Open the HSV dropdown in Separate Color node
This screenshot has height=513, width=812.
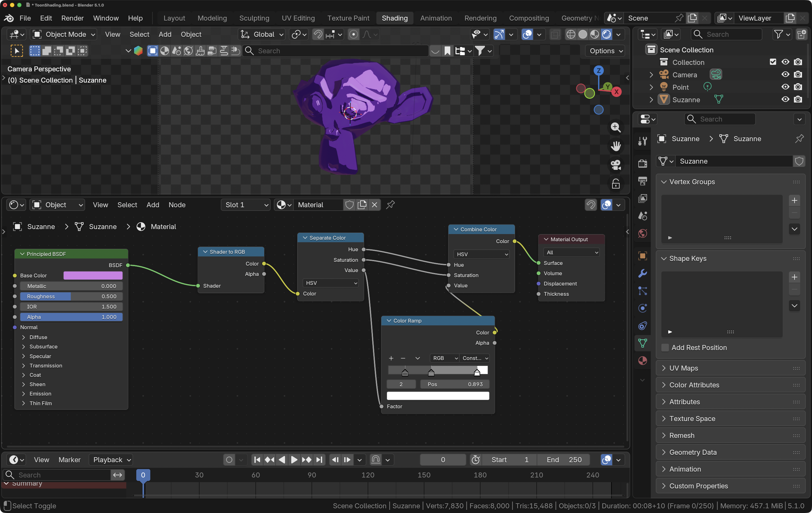[330, 283]
